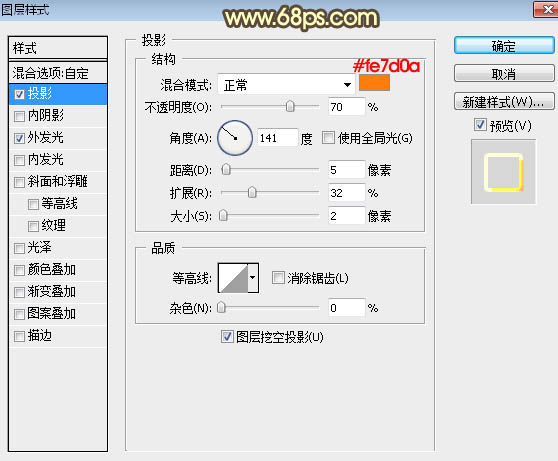This screenshot has width=558, height=461.
Task: Click the 取消 cancel button
Action: (x=504, y=74)
